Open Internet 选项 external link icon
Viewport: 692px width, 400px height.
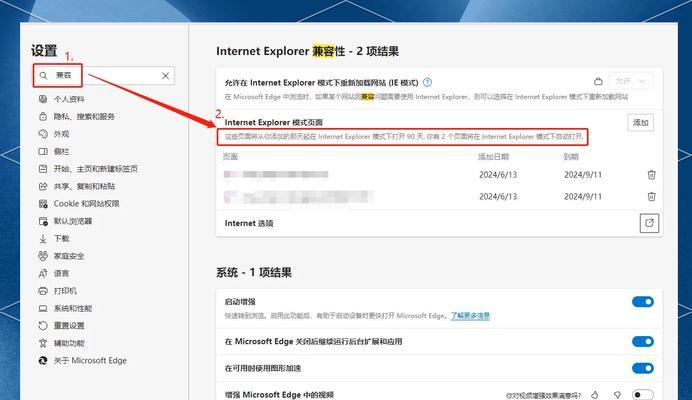(x=649, y=223)
